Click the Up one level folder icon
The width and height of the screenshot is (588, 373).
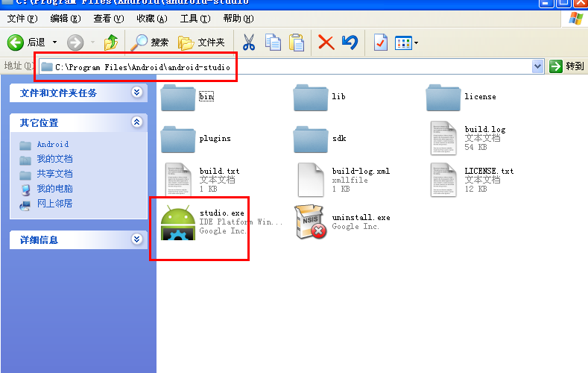[x=111, y=43]
